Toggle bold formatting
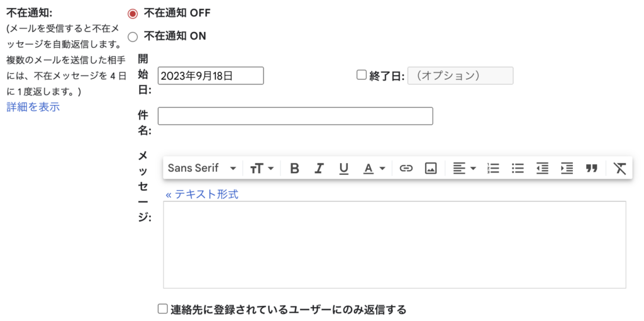The height and width of the screenshot is (321, 644). click(x=294, y=168)
